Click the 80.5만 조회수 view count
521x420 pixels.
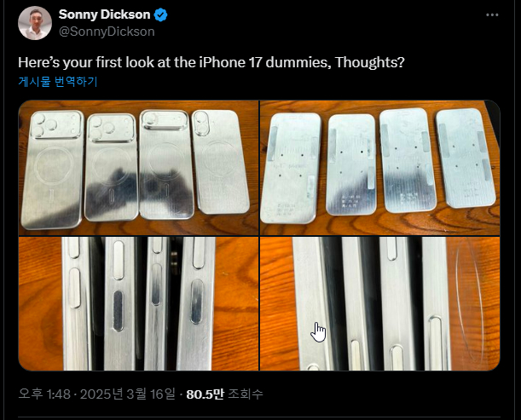pos(224,394)
